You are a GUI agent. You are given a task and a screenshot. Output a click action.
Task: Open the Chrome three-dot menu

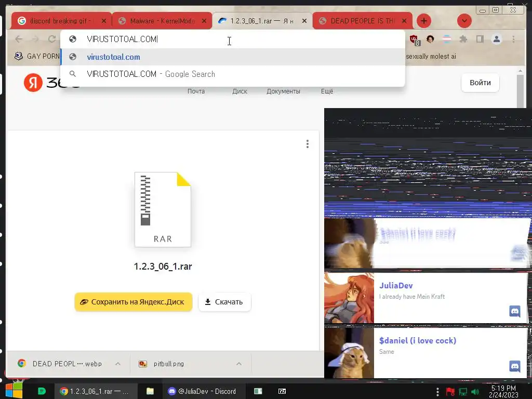(x=513, y=39)
